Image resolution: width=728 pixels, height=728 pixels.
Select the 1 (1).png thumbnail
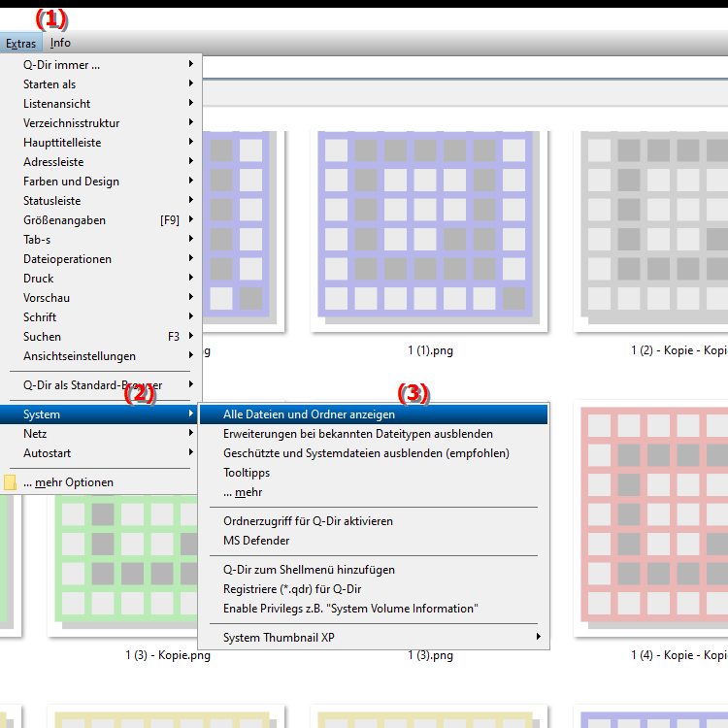coord(429,233)
